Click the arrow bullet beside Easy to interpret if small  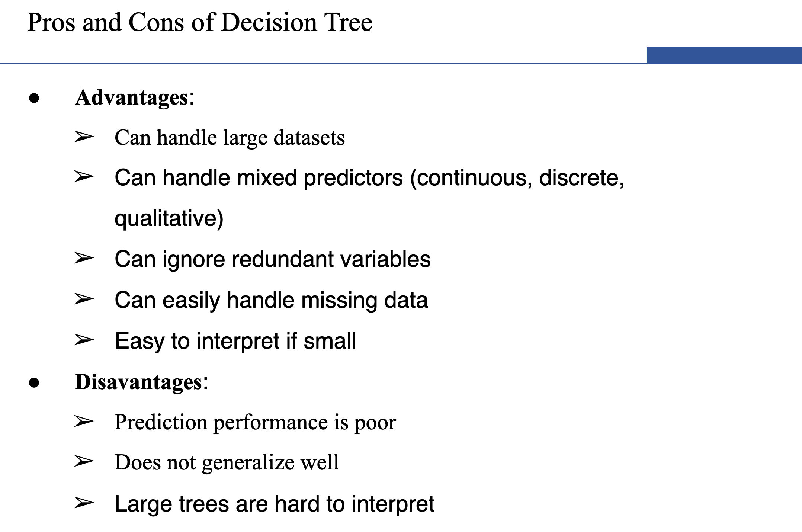84,340
